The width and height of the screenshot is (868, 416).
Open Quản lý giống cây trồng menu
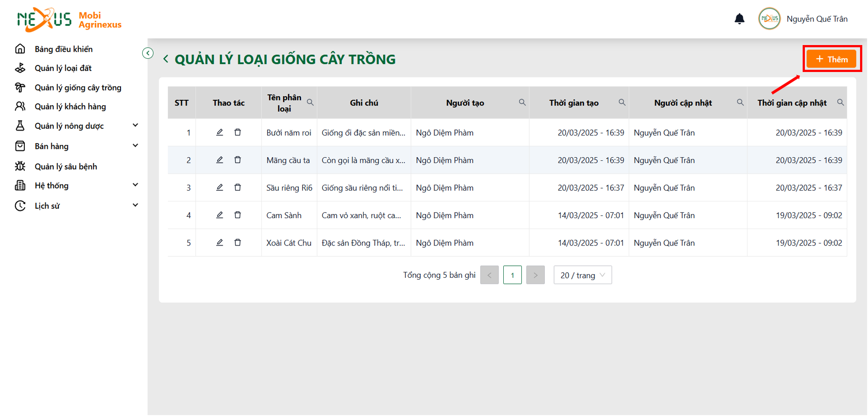(78, 88)
